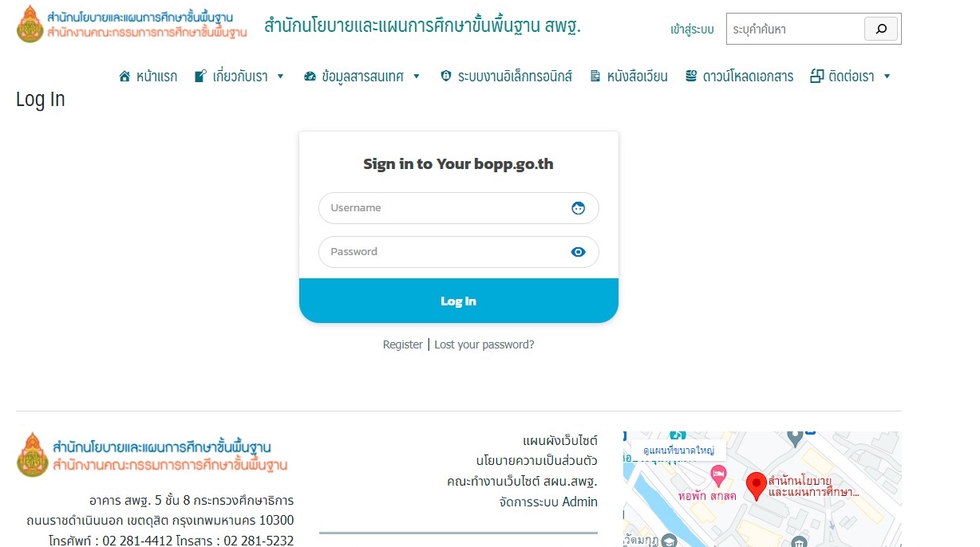Viewport: 980px width, 547px height.
Task: Click the Username input field
Action: tap(459, 208)
